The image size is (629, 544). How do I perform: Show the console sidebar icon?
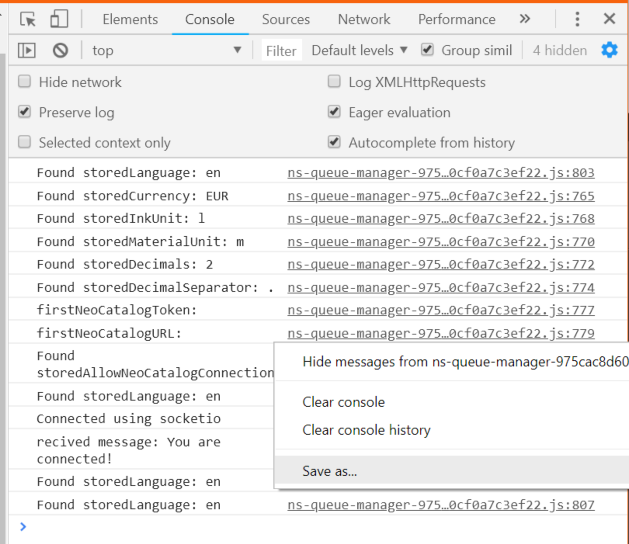click(x=27, y=51)
